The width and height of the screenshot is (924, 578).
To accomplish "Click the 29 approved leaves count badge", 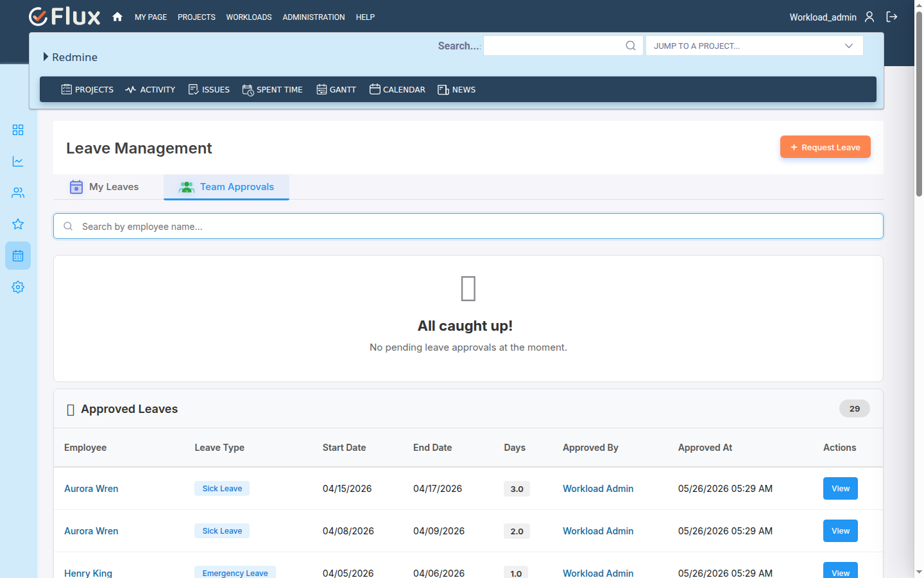I will [x=855, y=408].
